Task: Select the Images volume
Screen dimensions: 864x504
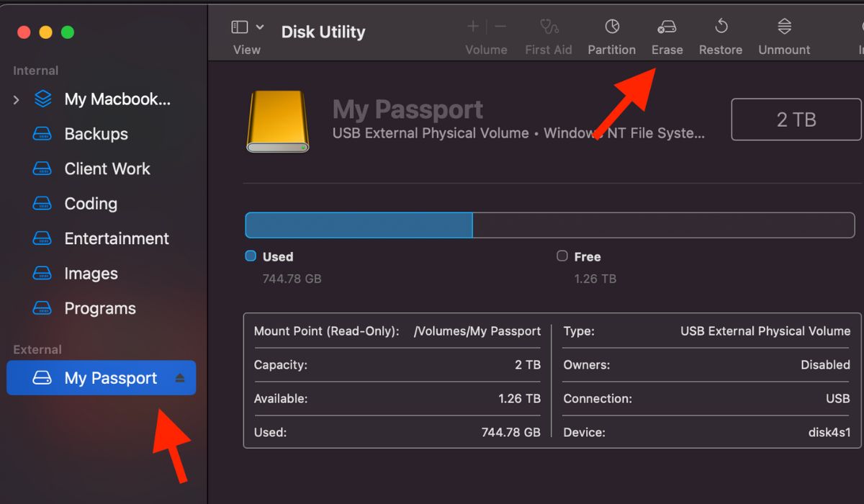Action: 91,274
